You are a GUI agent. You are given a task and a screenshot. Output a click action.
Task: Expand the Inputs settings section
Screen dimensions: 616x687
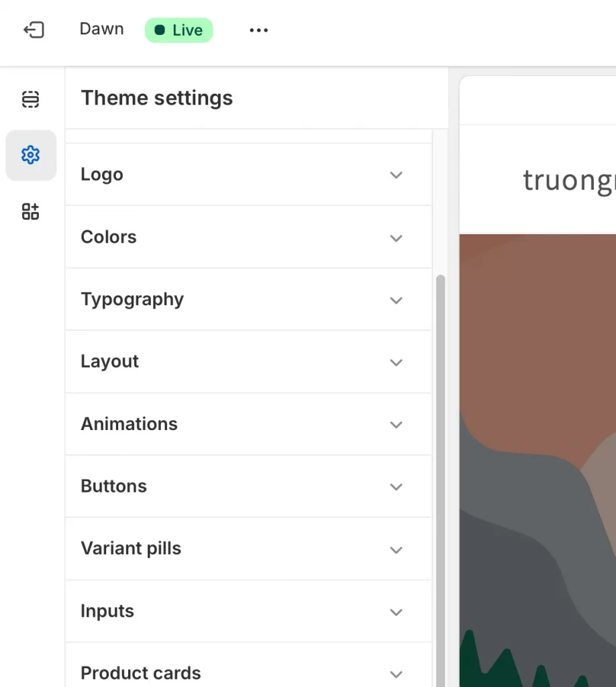click(x=248, y=611)
